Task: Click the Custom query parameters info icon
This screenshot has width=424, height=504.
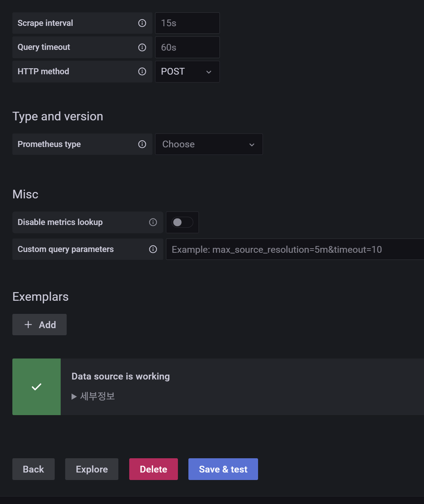Action: (x=153, y=249)
